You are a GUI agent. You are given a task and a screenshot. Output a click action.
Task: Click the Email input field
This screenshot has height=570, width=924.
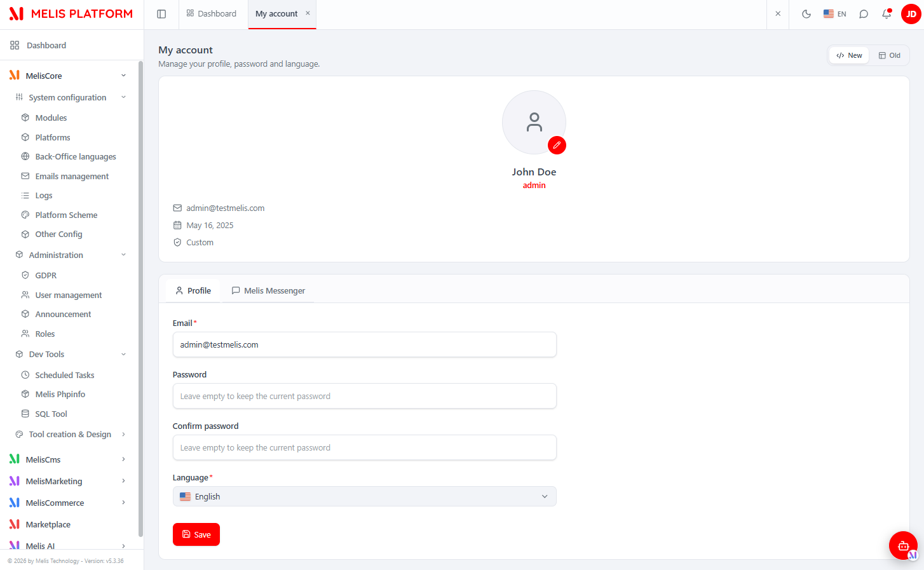point(365,345)
